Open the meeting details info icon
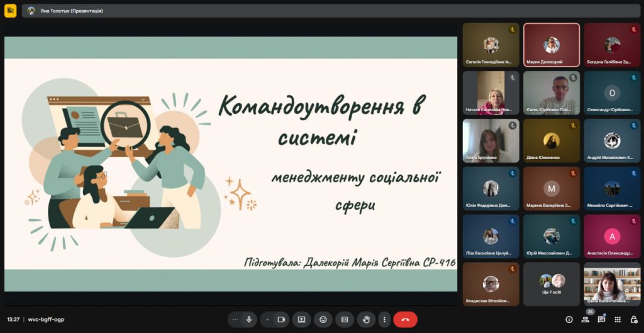This screenshot has width=644, height=333. pyautogui.click(x=569, y=319)
